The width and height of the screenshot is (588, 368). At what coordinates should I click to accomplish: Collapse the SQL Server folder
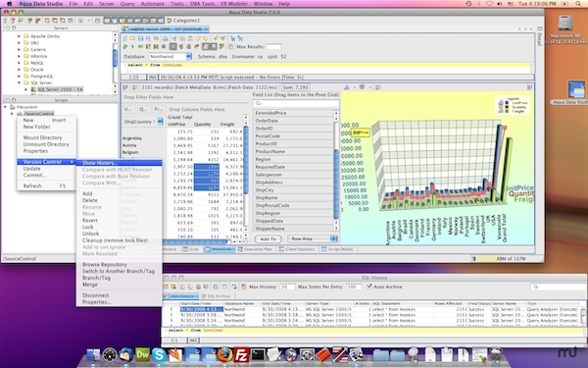coord(20,82)
